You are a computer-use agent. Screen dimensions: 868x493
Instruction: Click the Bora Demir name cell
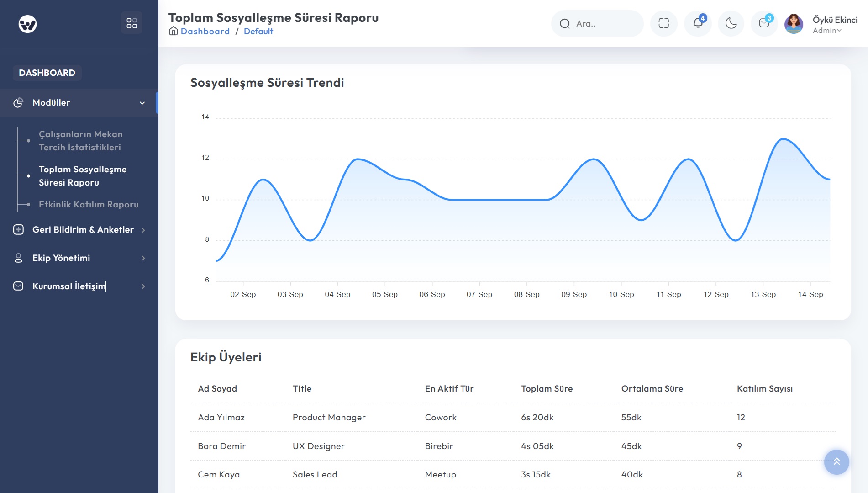tap(221, 446)
